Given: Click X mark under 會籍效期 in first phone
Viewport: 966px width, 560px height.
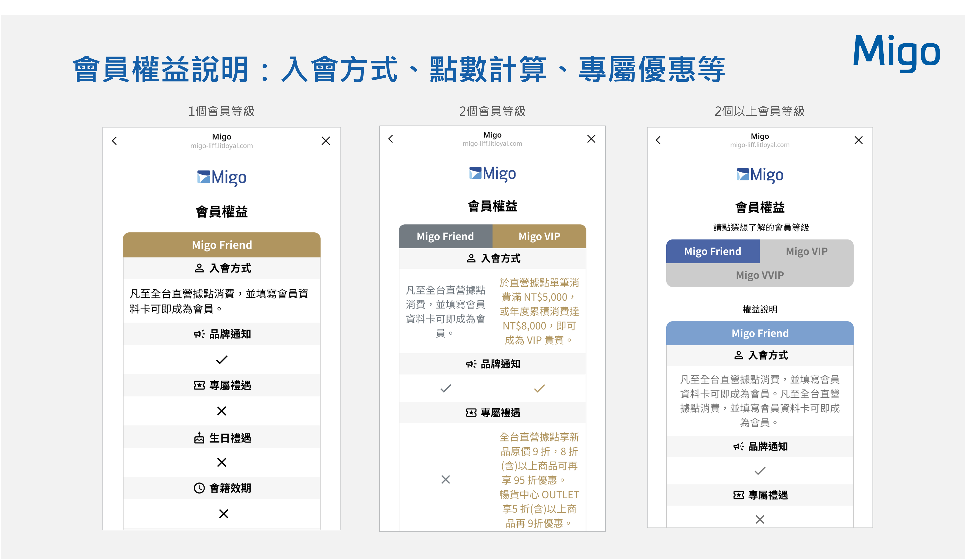Looking at the screenshot, I should coord(224,514).
